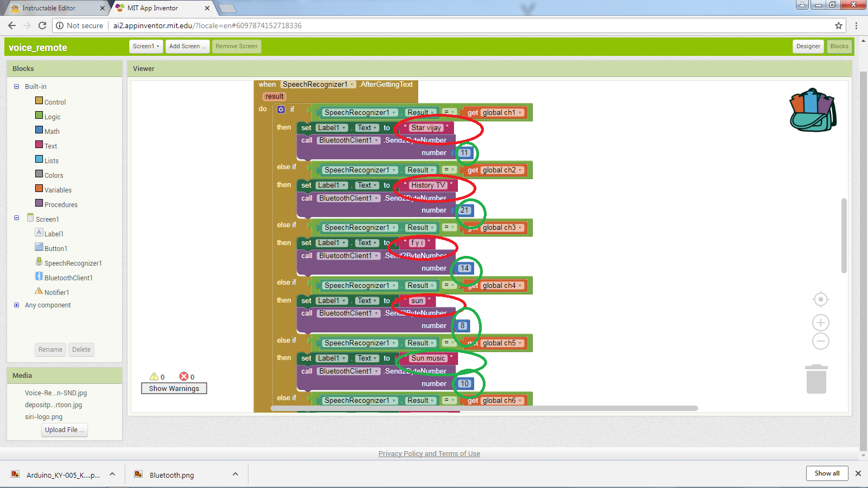Click the Upload File button

(65, 430)
